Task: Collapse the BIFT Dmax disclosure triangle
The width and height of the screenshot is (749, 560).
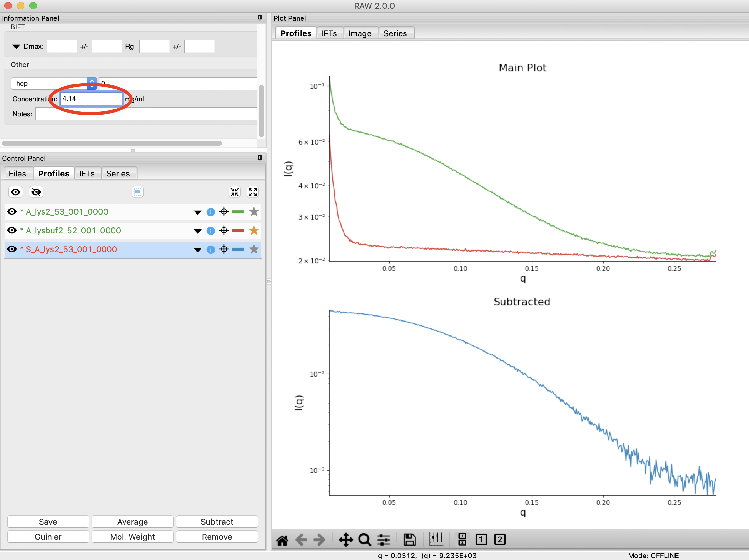Action: (x=16, y=47)
